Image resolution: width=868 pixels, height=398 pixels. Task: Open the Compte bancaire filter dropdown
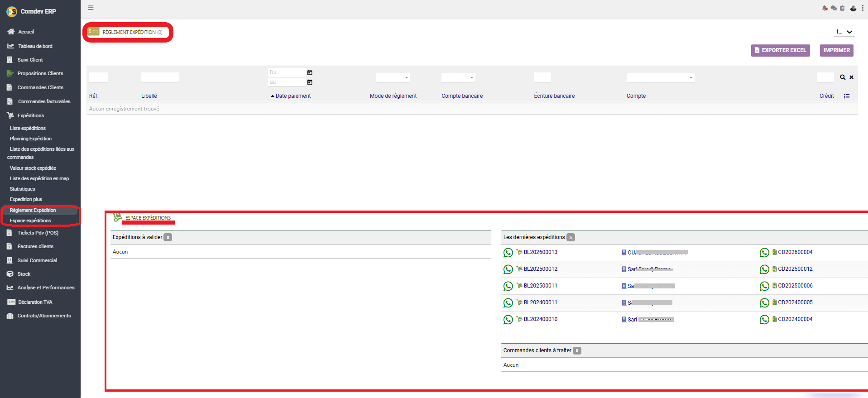[x=458, y=77]
